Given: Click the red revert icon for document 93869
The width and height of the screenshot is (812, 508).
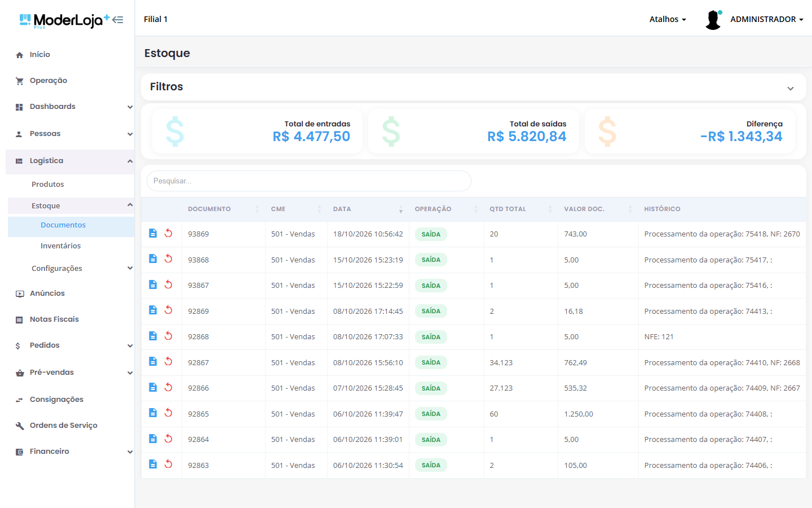Looking at the screenshot, I should (x=168, y=233).
